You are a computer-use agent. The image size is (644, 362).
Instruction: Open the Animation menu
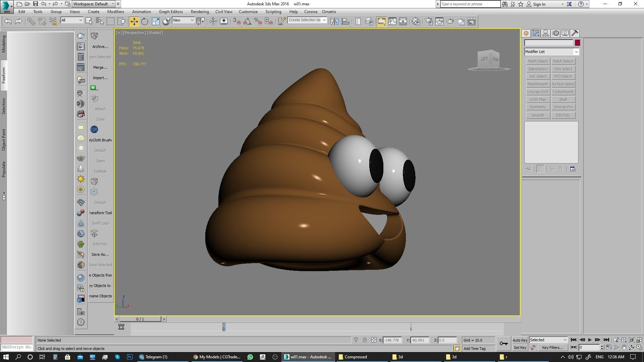pos(141,12)
